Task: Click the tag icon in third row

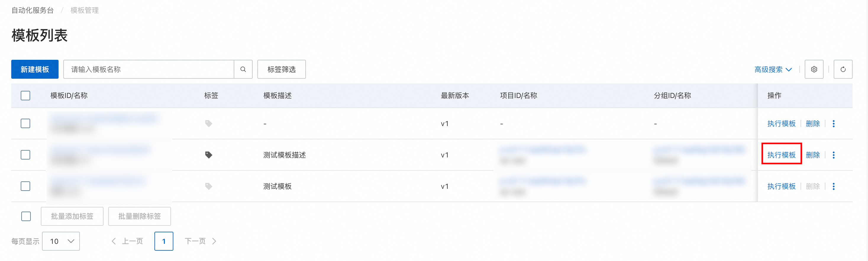Action: point(209,186)
